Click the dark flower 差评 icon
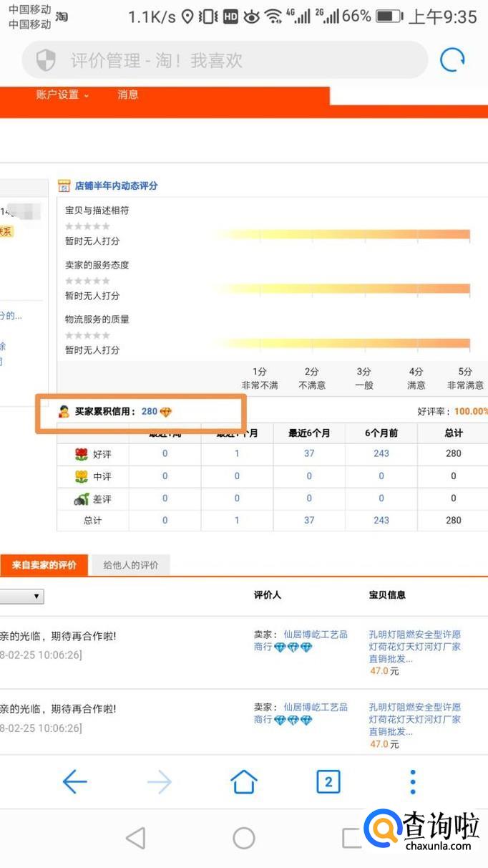Viewport: 488px width, 868px height. 81,498
